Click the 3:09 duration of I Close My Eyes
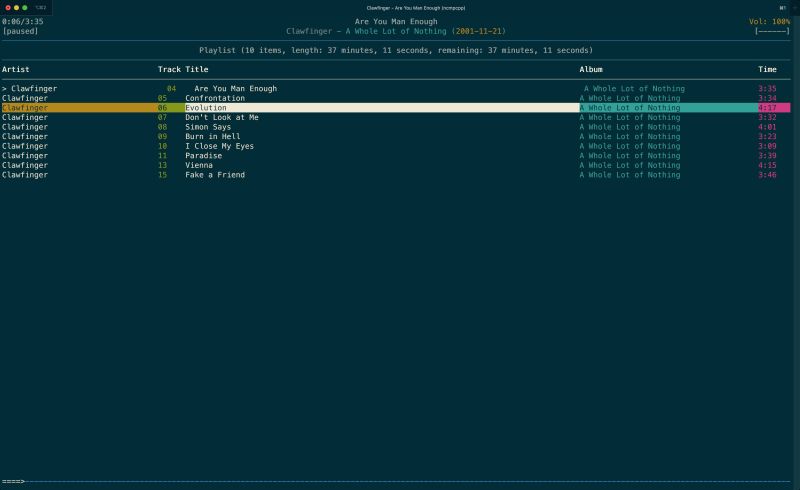The image size is (800, 490). point(767,146)
